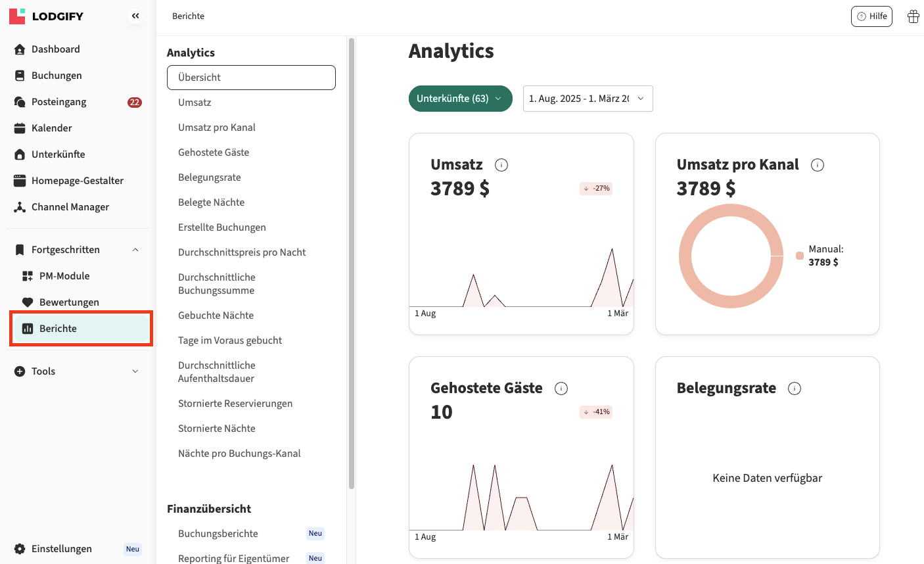Open Channel Manager network icon
924x564 pixels.
(20, 207)
